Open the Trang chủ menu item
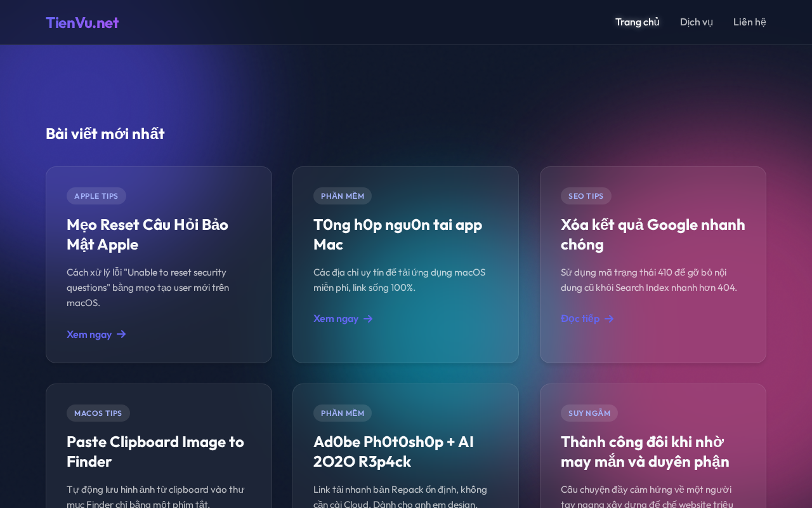Viewport: 812px width, 508px height. [x=637, y=22]
